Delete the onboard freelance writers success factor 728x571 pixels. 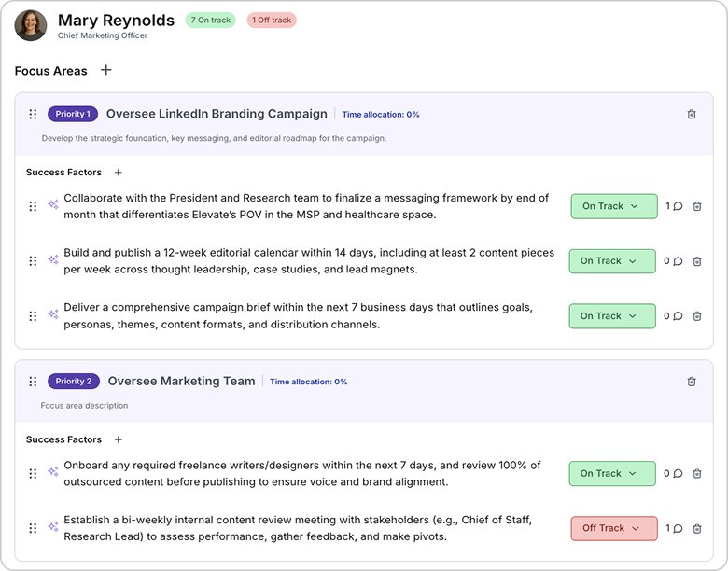pos(697,473)
